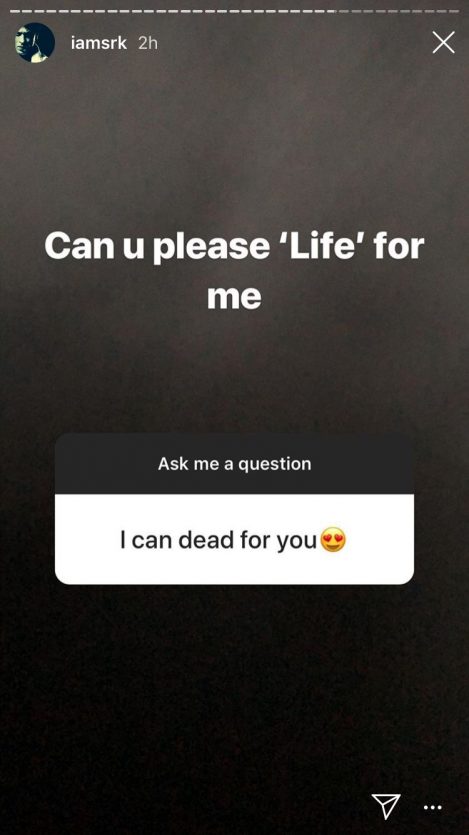This screenshot has width=469, height=835.
Task: Click the word 'Ask' in the sticker header
Action: 173,463
